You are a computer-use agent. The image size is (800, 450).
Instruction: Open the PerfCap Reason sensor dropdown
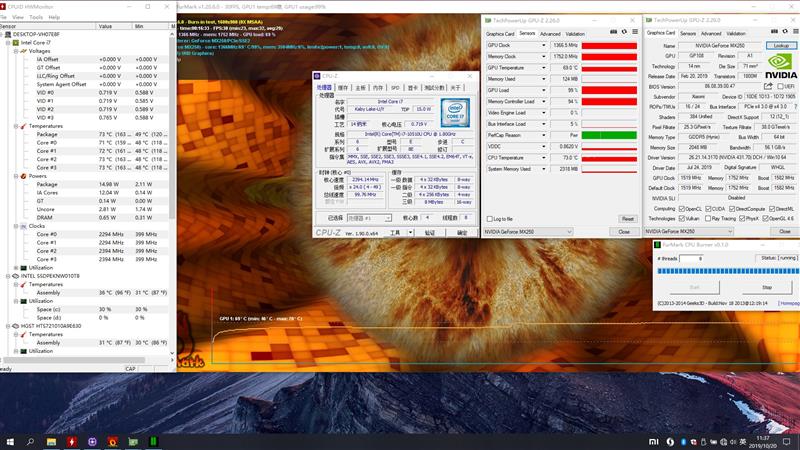pyautogui.click(x=543, y=135)
